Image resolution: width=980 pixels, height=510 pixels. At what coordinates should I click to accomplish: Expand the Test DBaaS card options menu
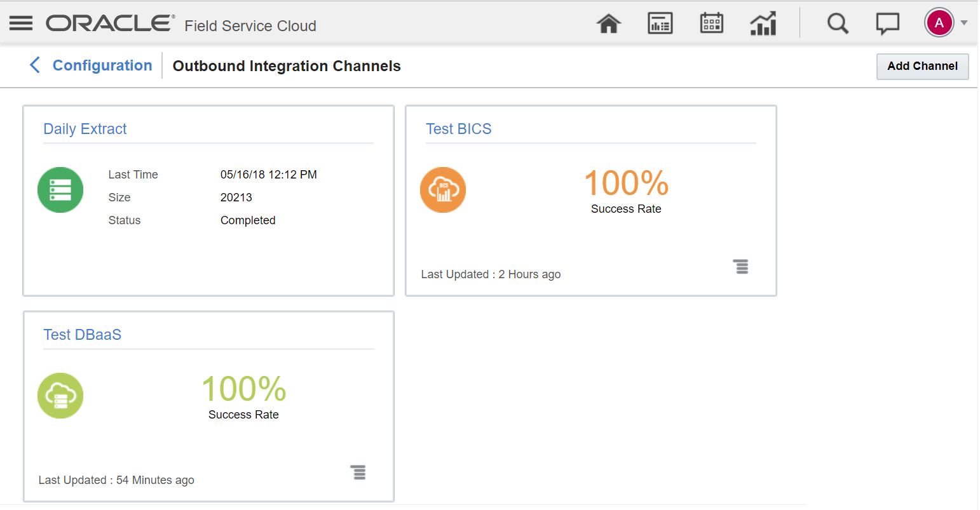(358, 473)
